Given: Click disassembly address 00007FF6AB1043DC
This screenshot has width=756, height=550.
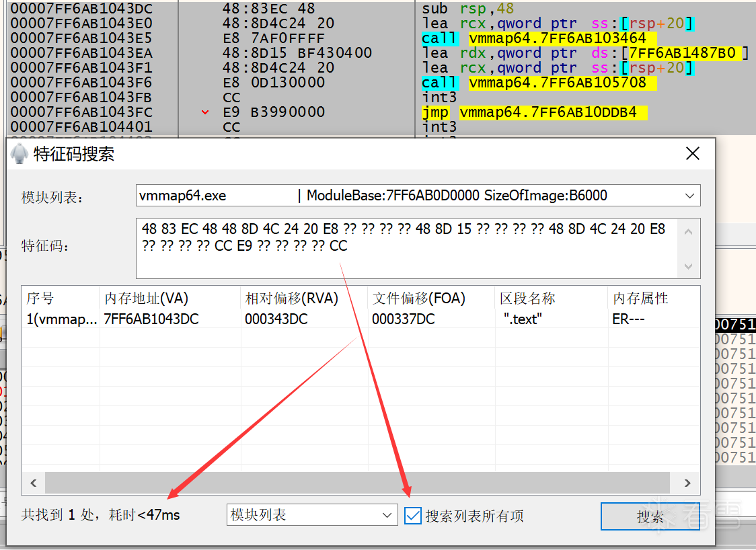Looking at the screenshot, I should click(81, 9).
